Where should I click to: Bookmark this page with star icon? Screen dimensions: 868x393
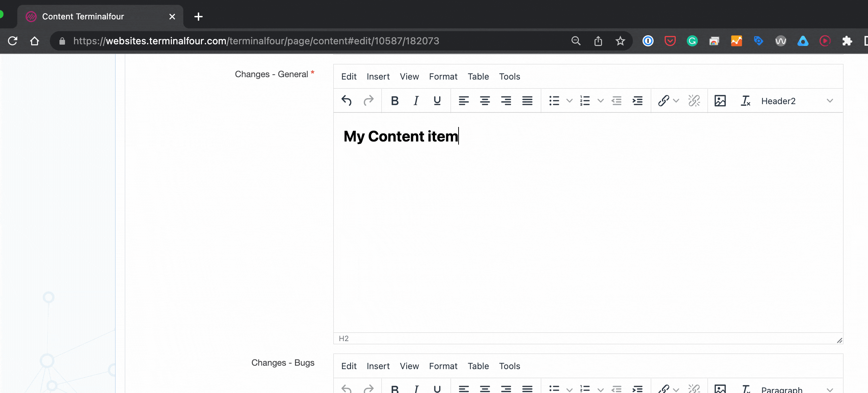[620, 41]
